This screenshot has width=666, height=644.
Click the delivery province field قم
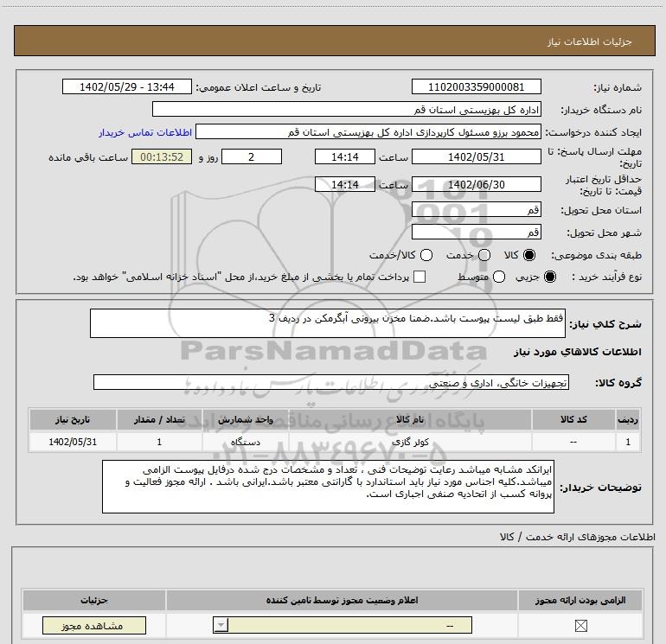tap(476, 209)
